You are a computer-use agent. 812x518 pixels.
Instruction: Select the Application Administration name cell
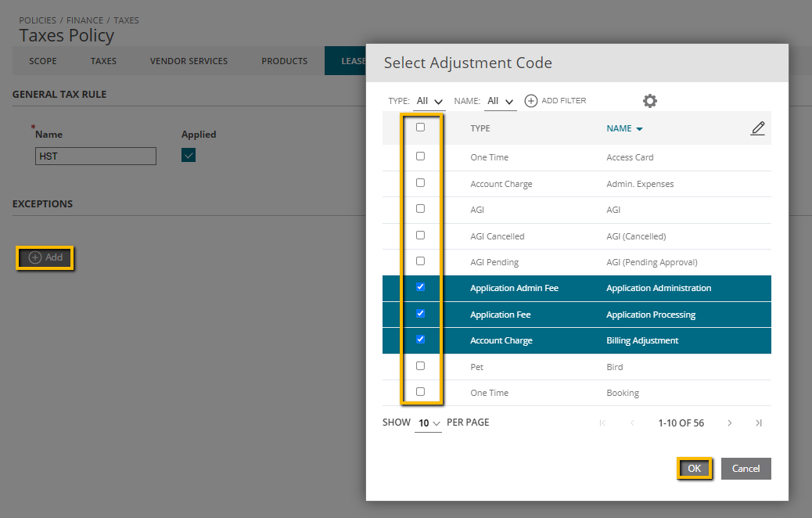click(659, 288)
